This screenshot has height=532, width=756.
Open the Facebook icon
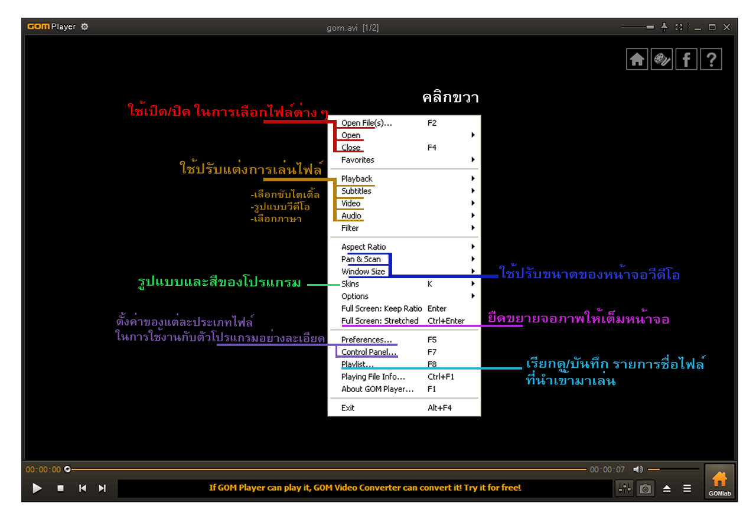[x=686, y=59]
